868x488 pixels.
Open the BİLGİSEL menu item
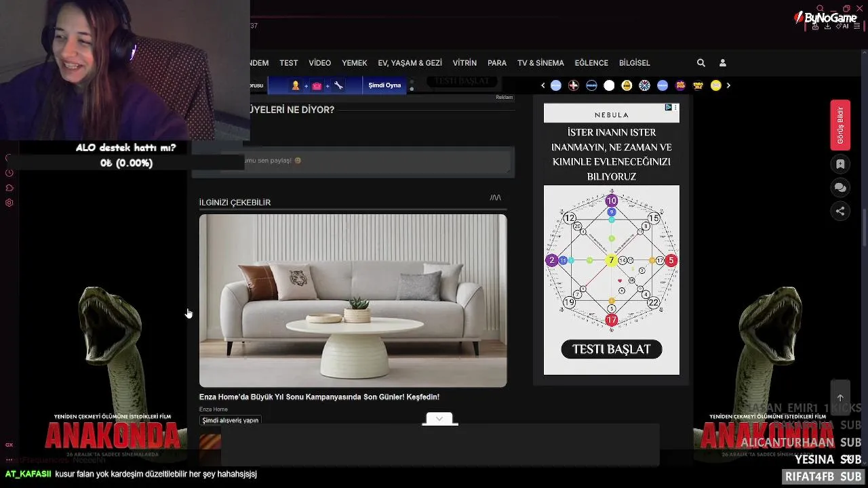tap(635, 63)
